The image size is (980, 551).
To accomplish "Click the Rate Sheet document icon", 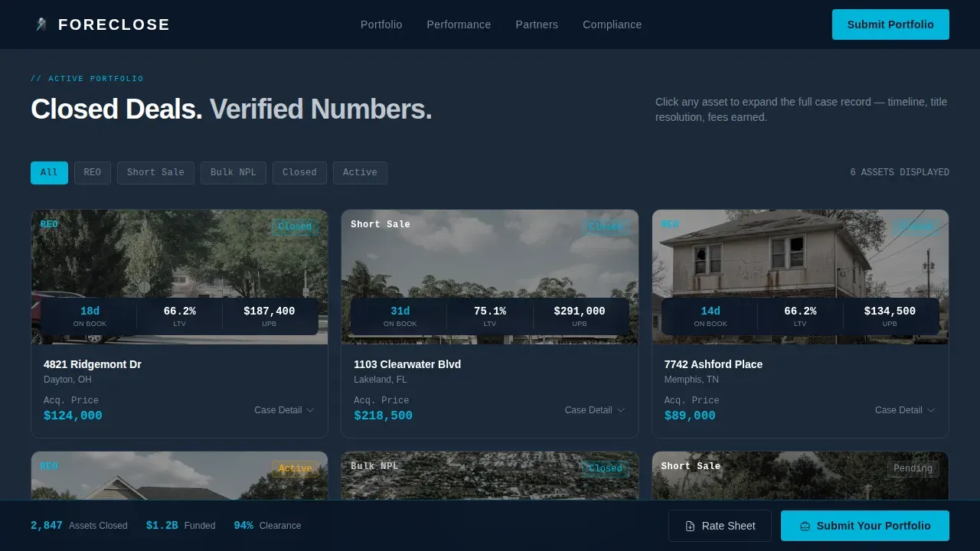I will tap(690, 527).
